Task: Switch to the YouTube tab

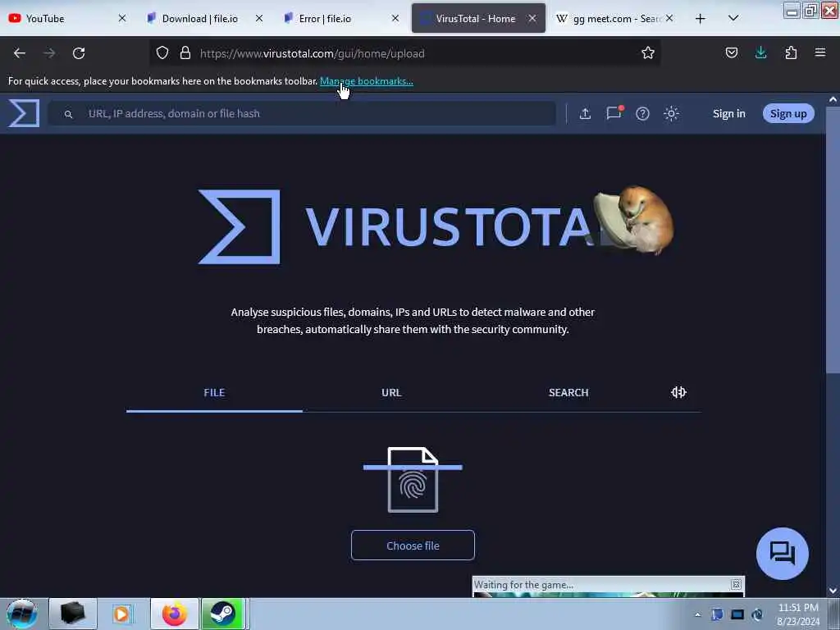Action: point(67,18)
